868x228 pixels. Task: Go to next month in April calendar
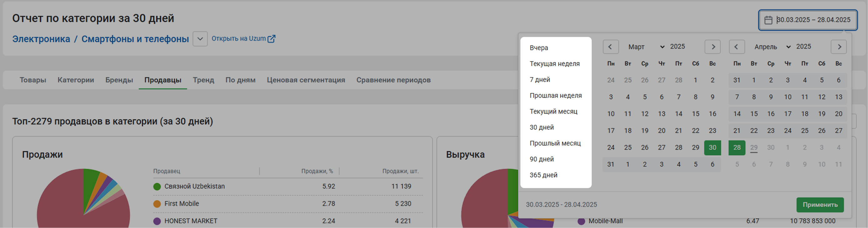[x=838, y=47]
